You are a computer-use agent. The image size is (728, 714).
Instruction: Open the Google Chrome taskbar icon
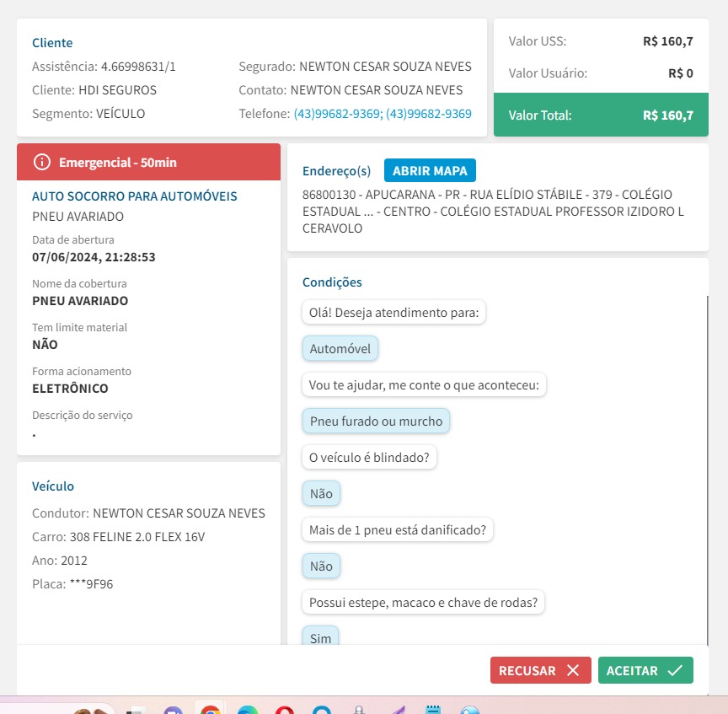click(211, 709)
